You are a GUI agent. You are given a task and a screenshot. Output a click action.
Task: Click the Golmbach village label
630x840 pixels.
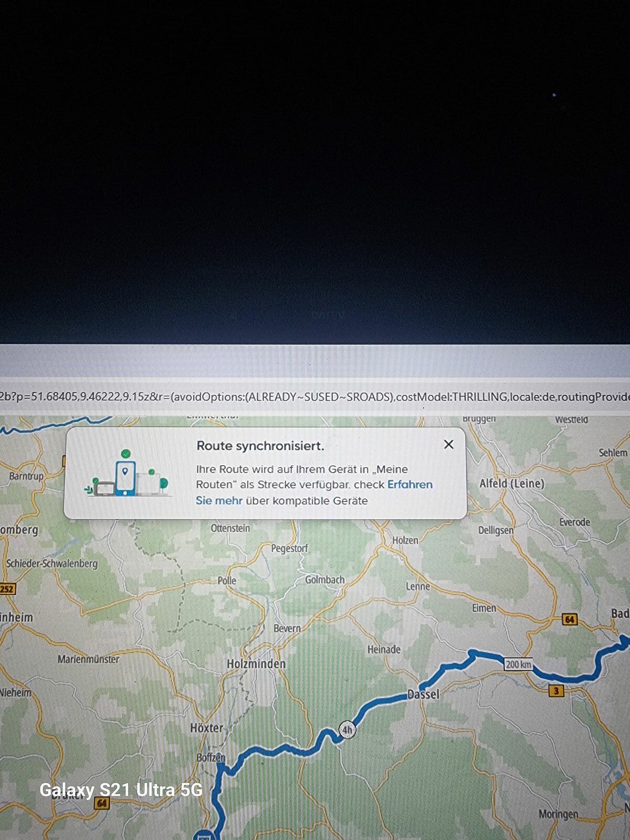click(325, 580)
